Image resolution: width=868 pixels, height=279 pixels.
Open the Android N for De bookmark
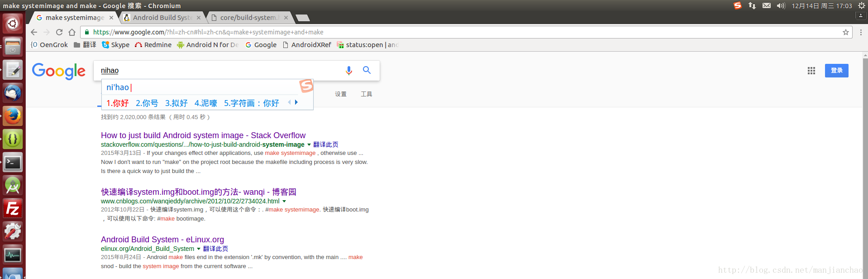point(208,45)
